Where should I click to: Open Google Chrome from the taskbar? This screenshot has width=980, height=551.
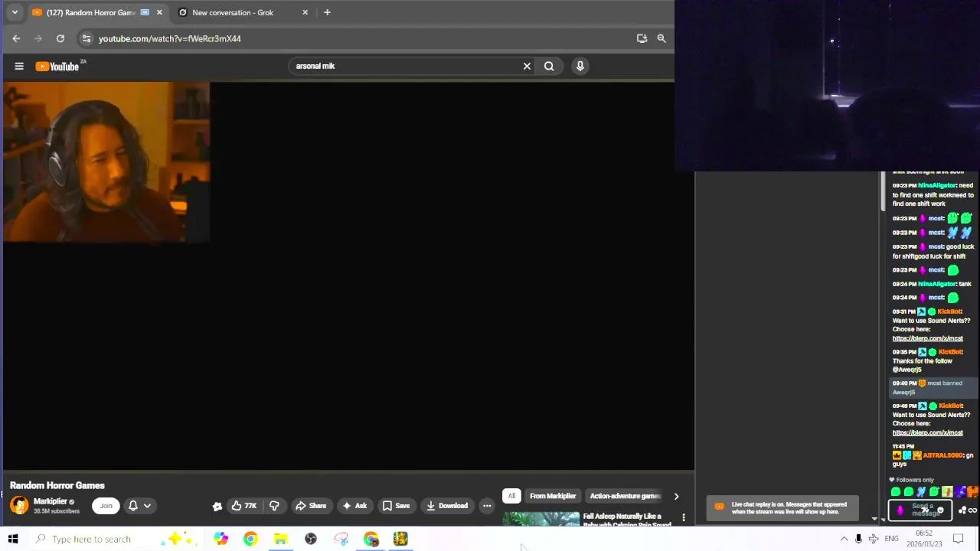coord(250,539)
